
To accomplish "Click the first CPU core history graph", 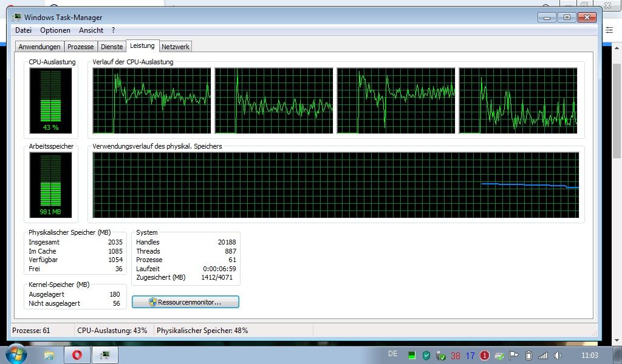I will [152, 101].
